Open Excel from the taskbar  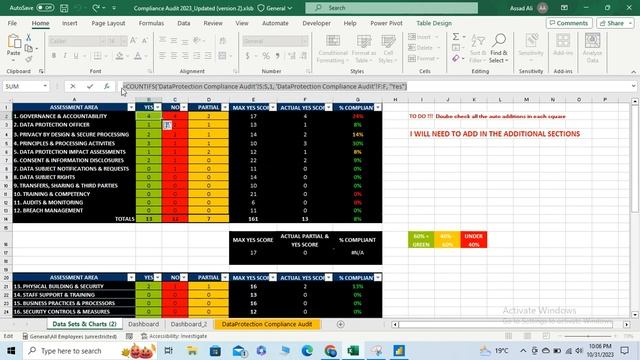[x=353, y=351]
